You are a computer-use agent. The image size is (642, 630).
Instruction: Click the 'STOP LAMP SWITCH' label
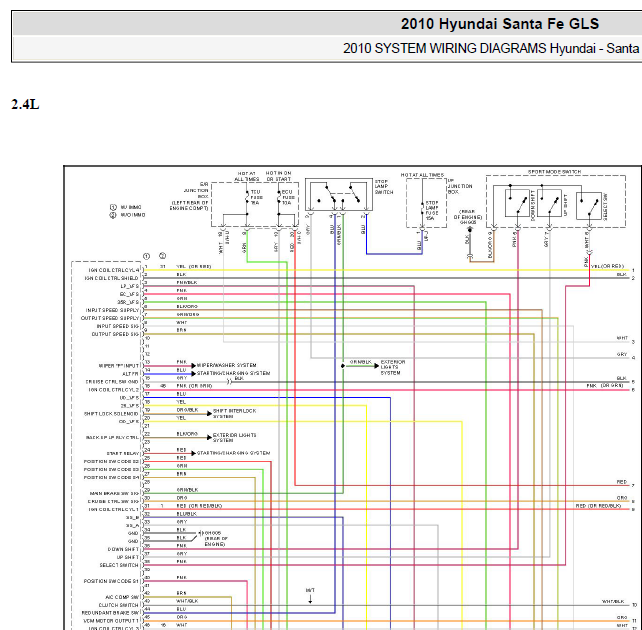point(384,187)
